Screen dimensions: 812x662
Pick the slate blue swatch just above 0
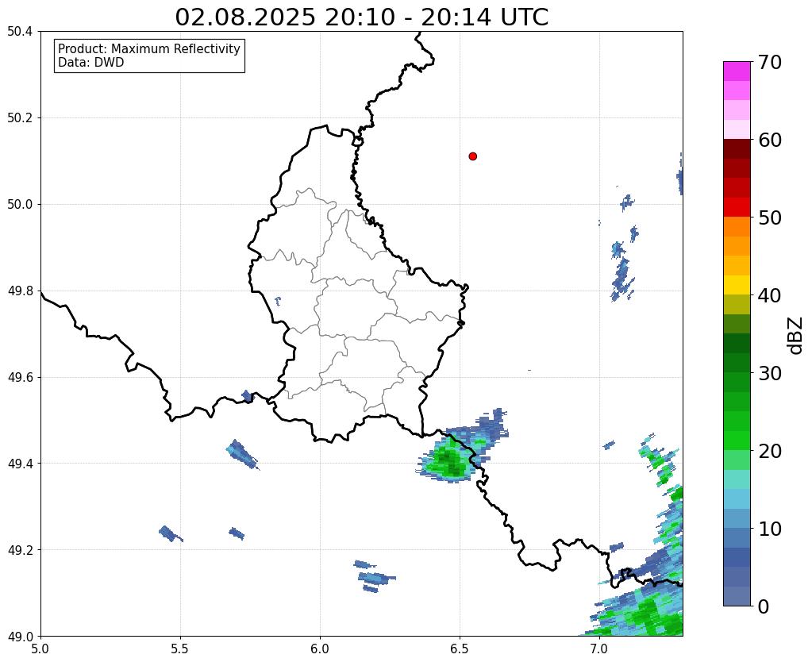(x=737, y=595)
